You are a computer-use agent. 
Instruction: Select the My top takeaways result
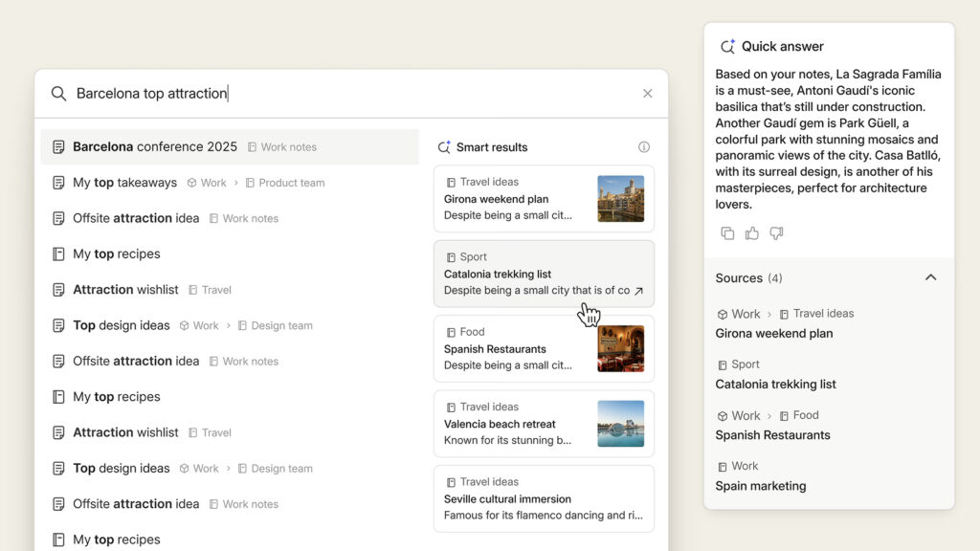(124, 183)
